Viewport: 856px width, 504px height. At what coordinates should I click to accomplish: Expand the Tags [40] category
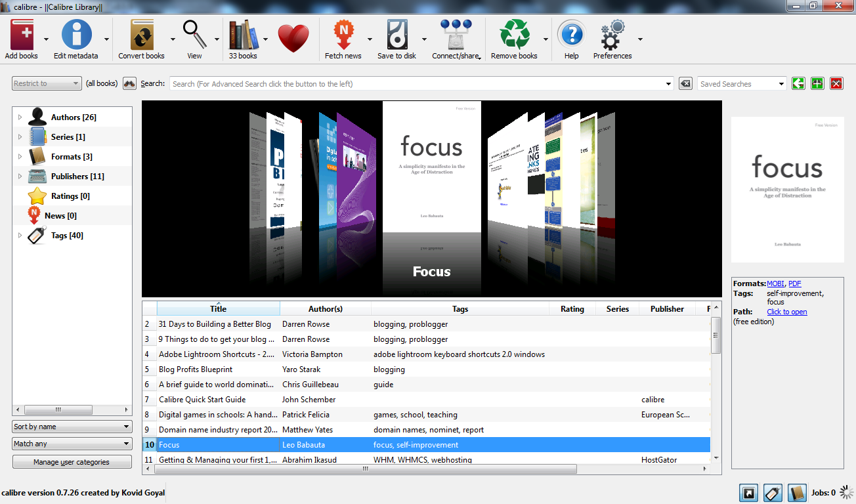click(20, 236)
